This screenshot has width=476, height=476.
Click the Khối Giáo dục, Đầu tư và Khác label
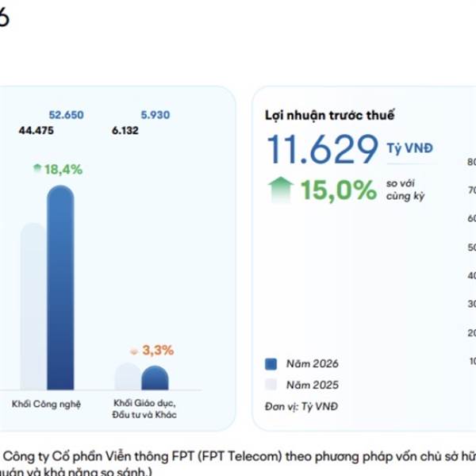tap(144, 409)
